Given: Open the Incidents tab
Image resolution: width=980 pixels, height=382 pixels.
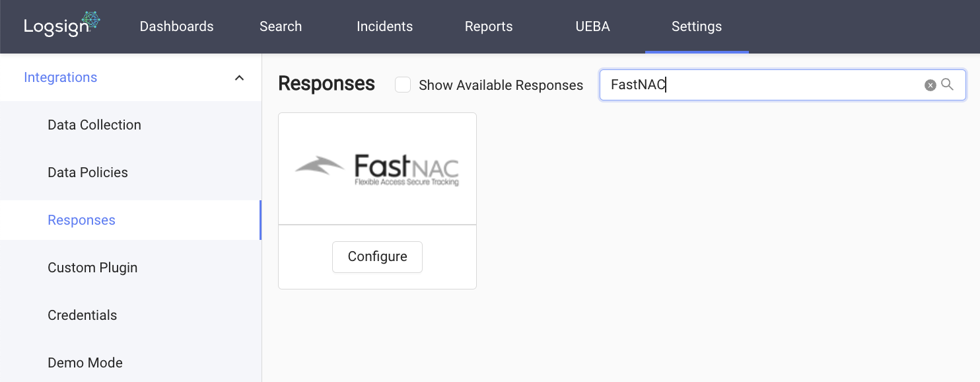Looking at the screenshot, I should [384, 26].
